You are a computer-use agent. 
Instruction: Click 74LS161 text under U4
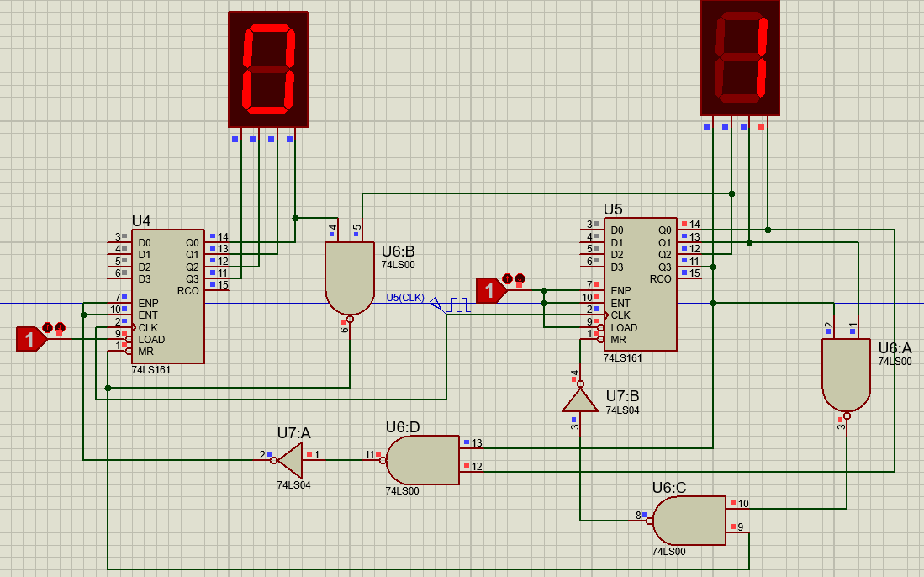coord(150,370)
